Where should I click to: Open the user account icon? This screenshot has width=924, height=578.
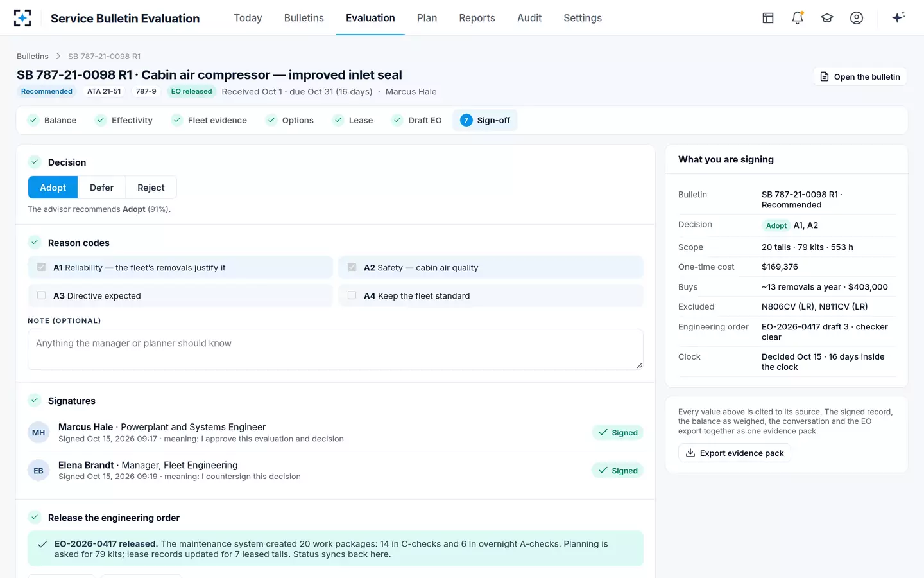857,18
